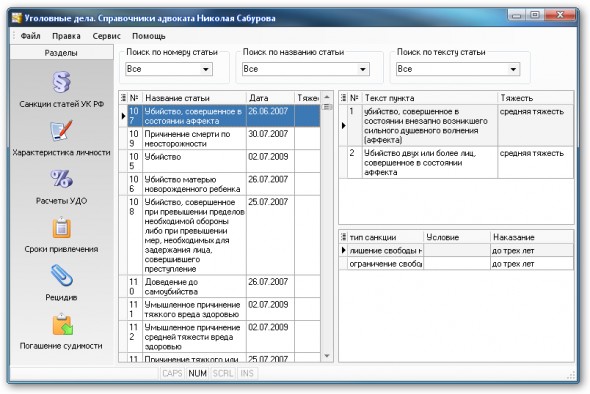Click column chooser icon in Текст пункта table

tap(343, 98)
